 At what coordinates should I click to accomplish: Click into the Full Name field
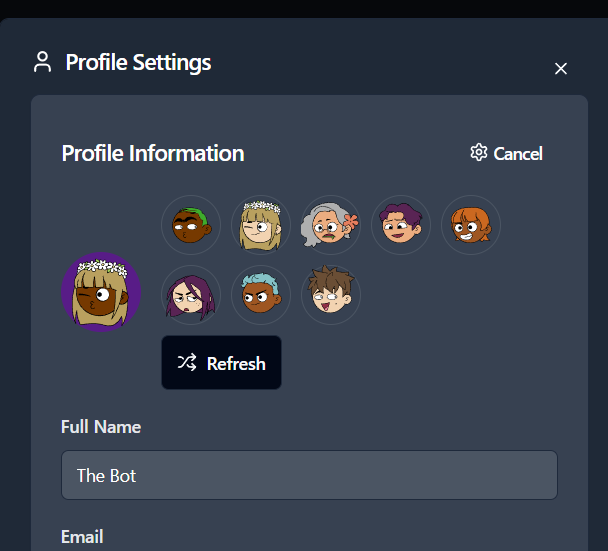pos(309,475)
